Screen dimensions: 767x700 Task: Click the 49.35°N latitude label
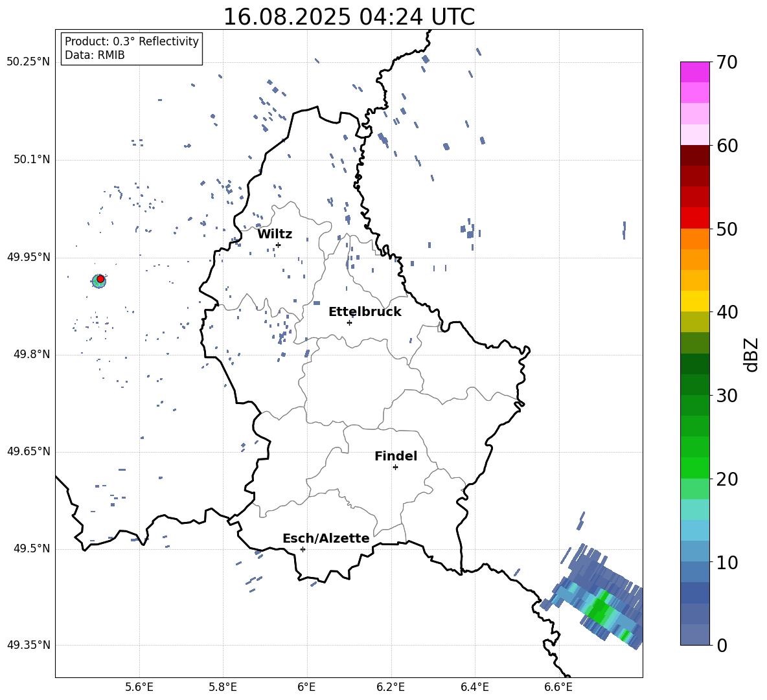(x=29, y=645)
